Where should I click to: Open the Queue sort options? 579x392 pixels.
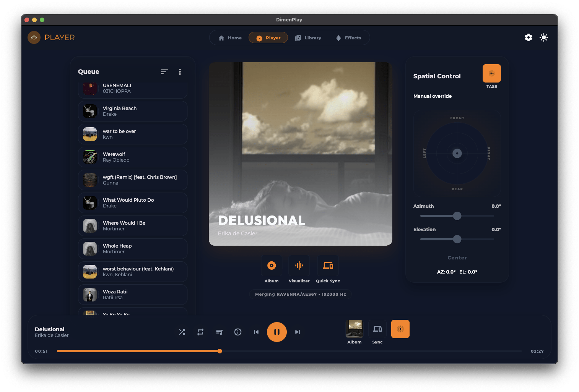pos(164,72)
